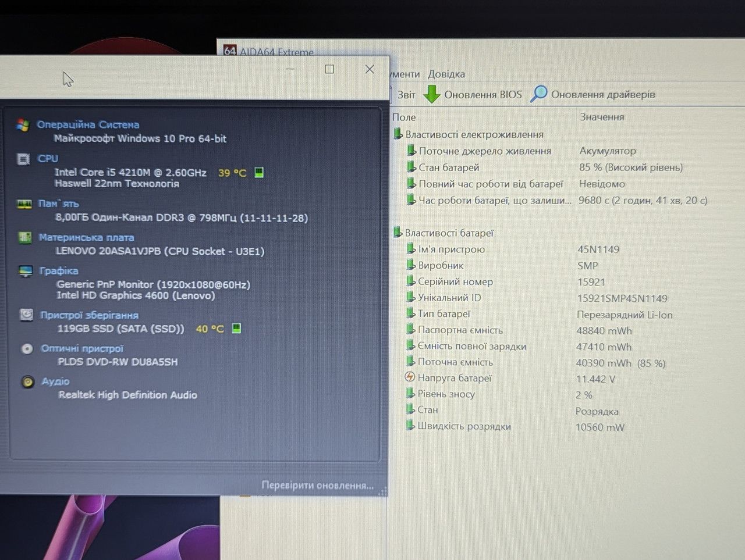Click the icon beside Поточне джерело живлення
The height and width of the screenshot is (560, 745).
coord(411,151)
